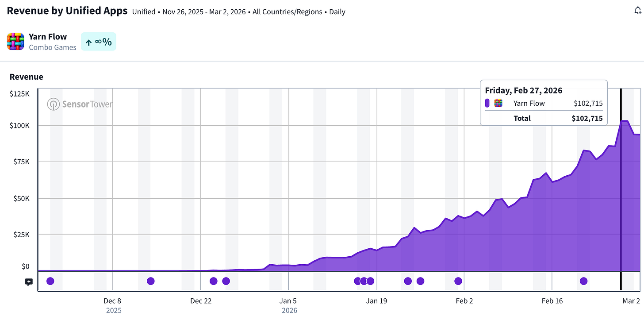Select the event marker just before Feb 2
The height and width of the screenshot is (324, 644).
(x=458, y=281)
